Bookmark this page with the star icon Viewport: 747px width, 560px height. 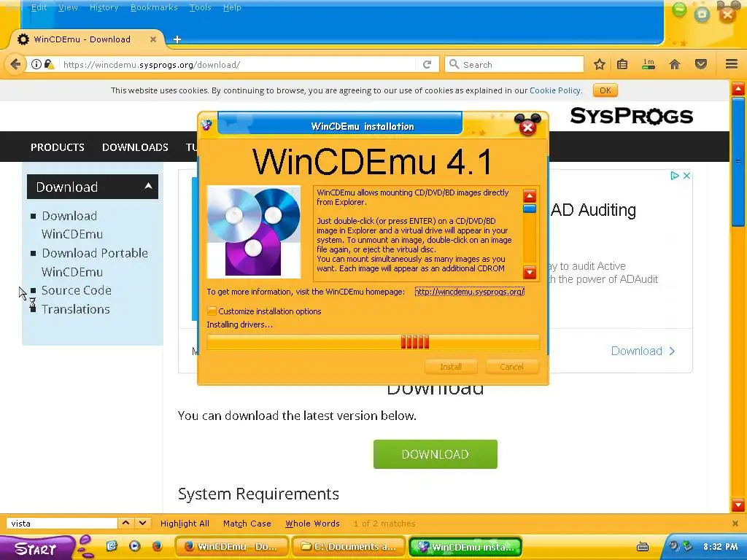coord(600,64)
